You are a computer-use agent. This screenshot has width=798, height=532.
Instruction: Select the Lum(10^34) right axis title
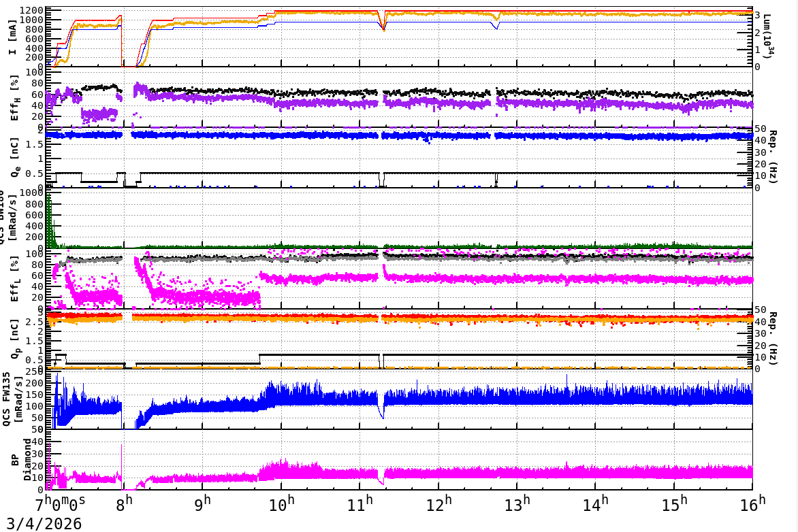click(x=769, y=35)
